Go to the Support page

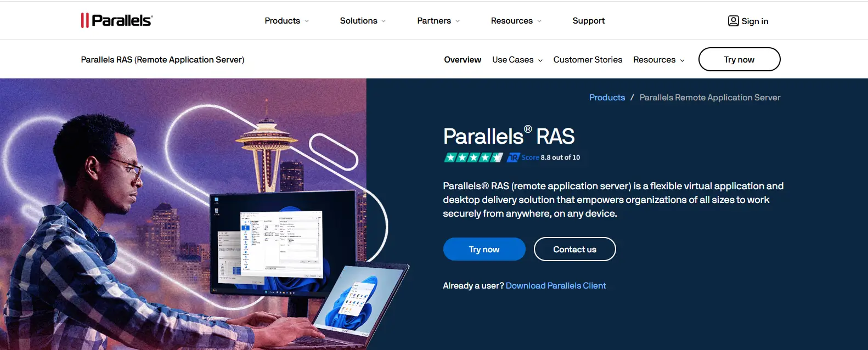(x=588, y=21)
